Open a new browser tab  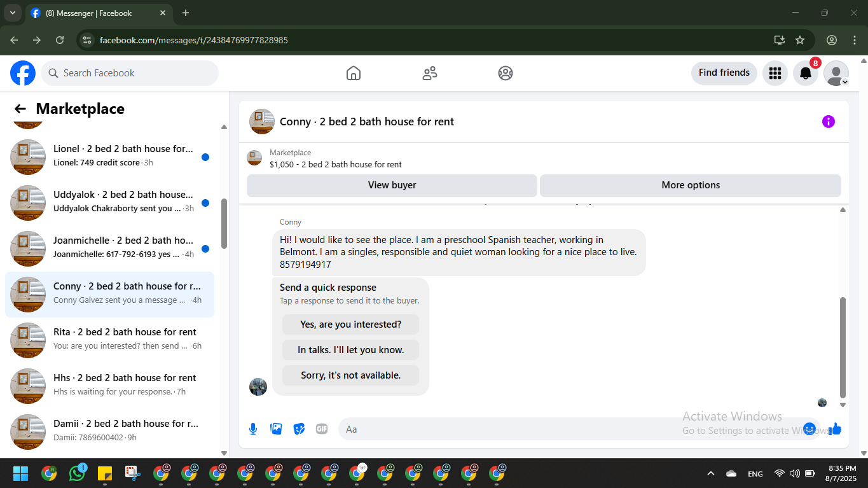(x=186, y=13)
